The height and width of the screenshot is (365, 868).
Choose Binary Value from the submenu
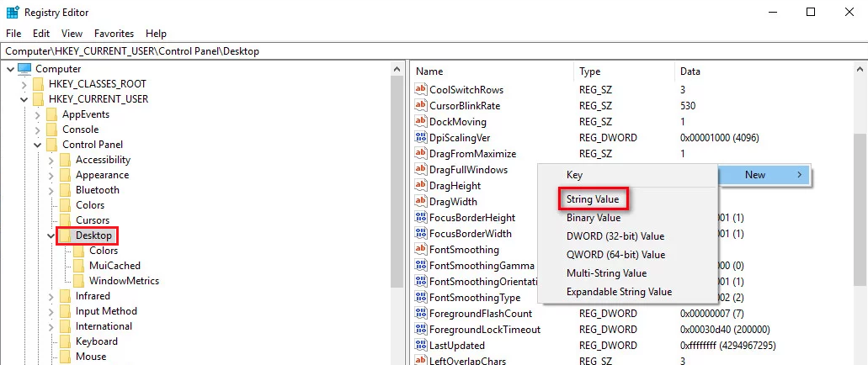594,218
